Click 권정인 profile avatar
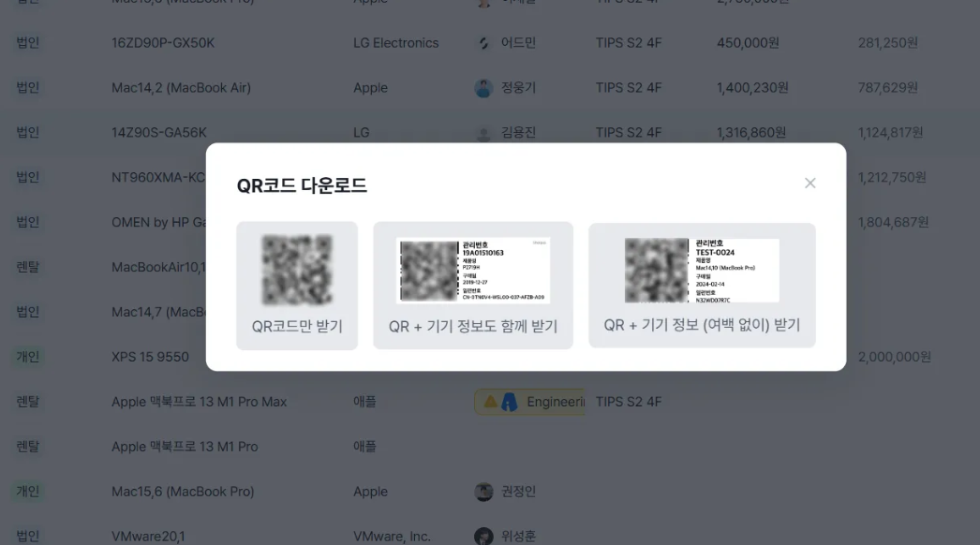The width and height of the screenshot is (980, 545). pyautogui.click(x=483, y=492)
